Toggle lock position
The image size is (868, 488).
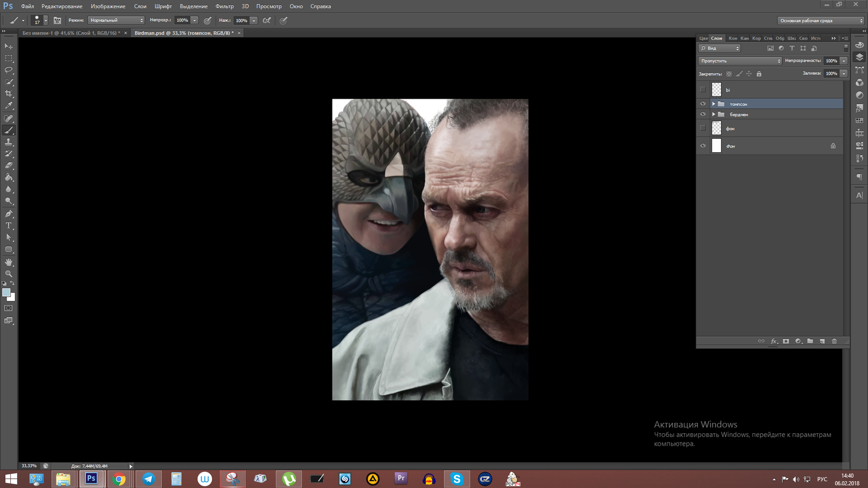(x=749, y=74)
